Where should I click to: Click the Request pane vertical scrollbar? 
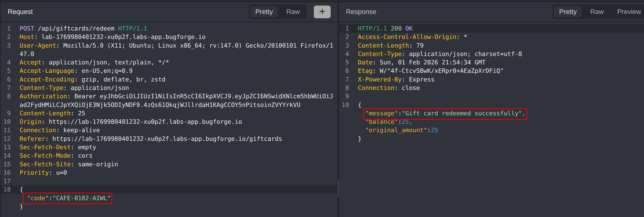[338, 189]
